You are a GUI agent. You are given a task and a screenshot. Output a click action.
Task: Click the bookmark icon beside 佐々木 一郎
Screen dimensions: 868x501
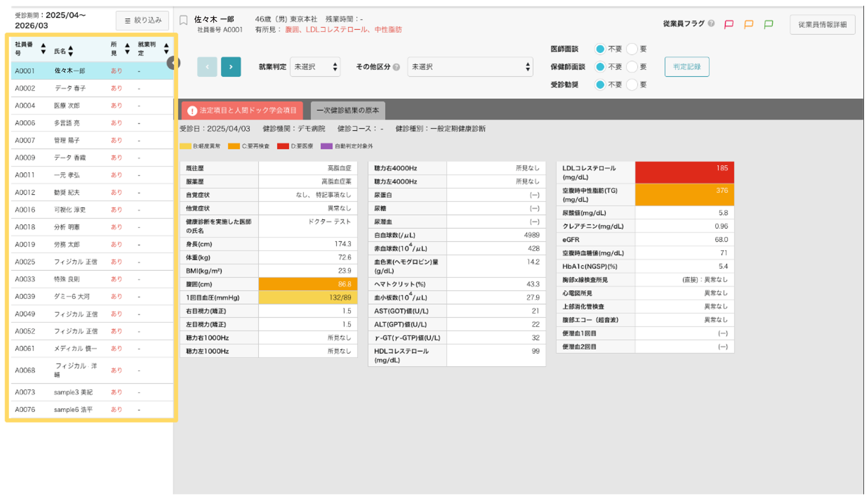point(183,20)
